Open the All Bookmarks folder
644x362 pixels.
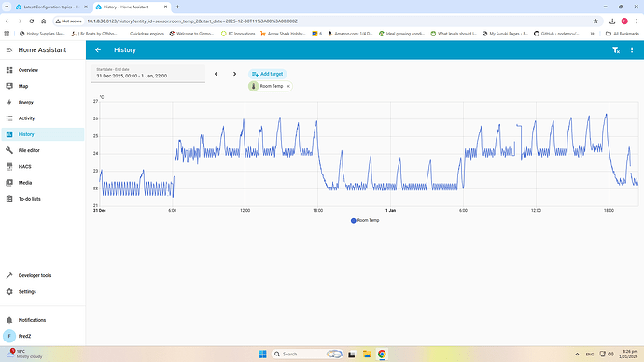pyautogui.click(x=623, y=34)
